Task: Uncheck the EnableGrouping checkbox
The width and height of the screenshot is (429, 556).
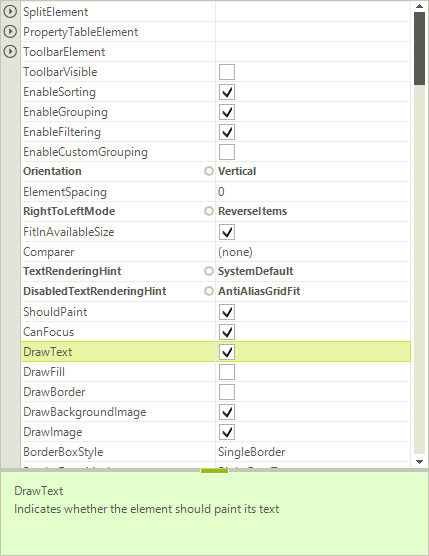Action: (x=227, y=112)
